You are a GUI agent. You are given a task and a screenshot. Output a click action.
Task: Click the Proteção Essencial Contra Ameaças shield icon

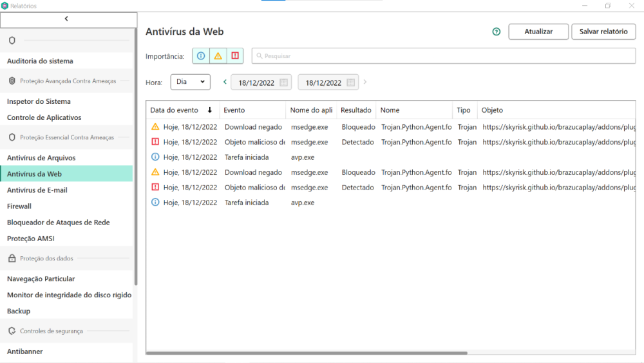pos(12,137)
